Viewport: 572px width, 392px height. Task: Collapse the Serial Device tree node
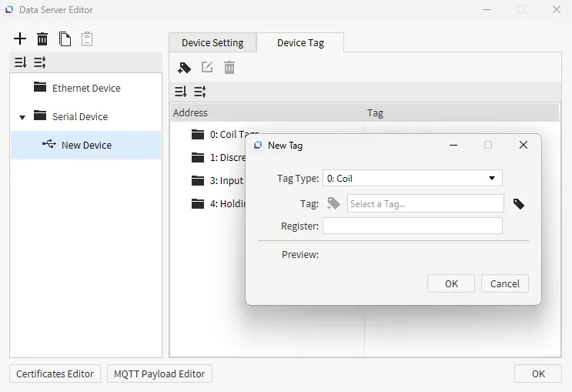pyautogui.click(x=22, y=117)
